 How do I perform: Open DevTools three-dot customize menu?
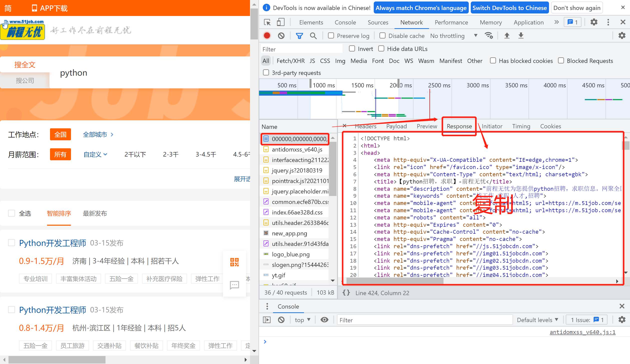[608, 22]
